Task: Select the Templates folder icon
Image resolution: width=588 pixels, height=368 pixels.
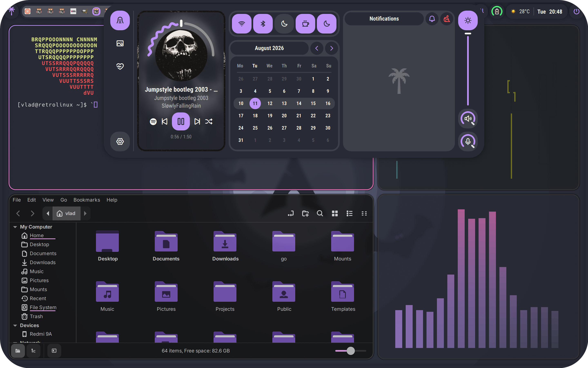Action: click(x=343, y=292)
